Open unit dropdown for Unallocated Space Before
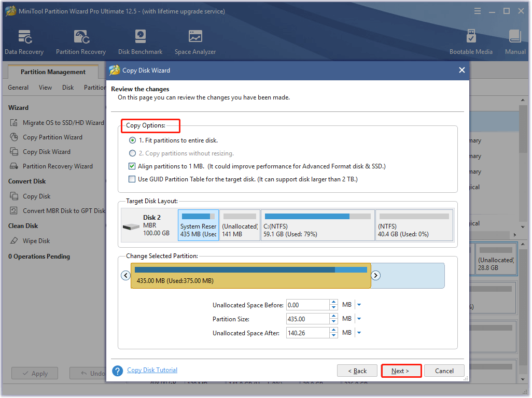Image resolution: width=532 pixels, height=398 pixels. coord(359,305)
